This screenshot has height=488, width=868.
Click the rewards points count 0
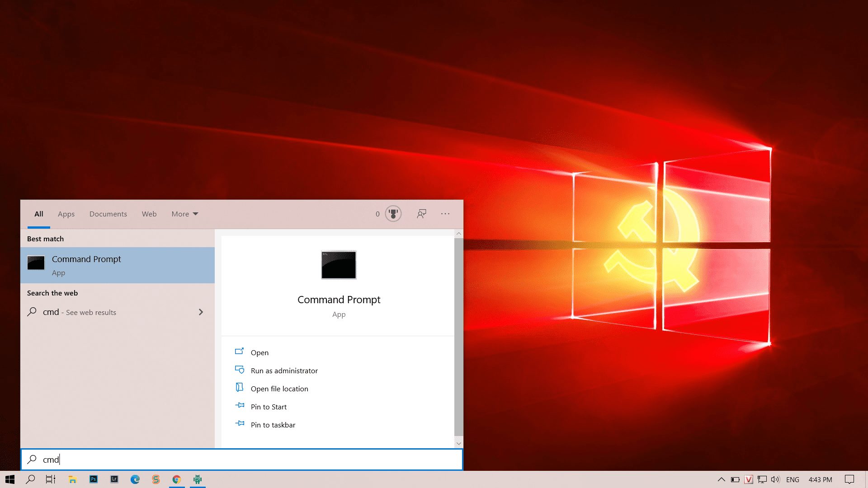click(x=377, y=214)
